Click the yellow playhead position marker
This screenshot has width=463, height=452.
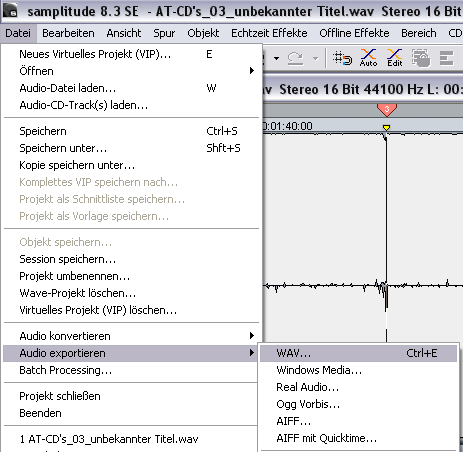click(x=386, y=128)
